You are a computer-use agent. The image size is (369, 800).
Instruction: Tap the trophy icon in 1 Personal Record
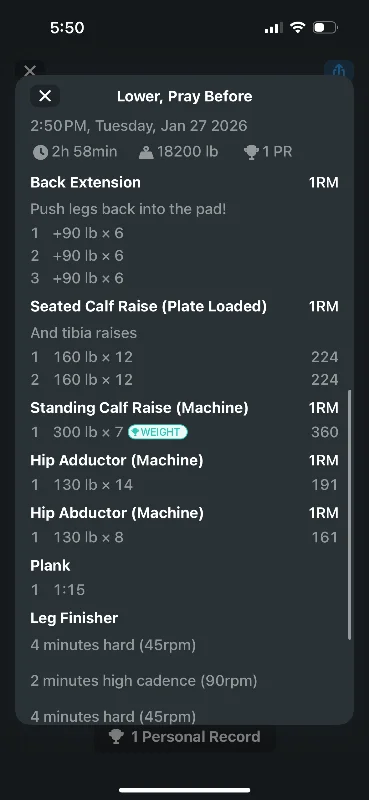[x=116, y=737]
